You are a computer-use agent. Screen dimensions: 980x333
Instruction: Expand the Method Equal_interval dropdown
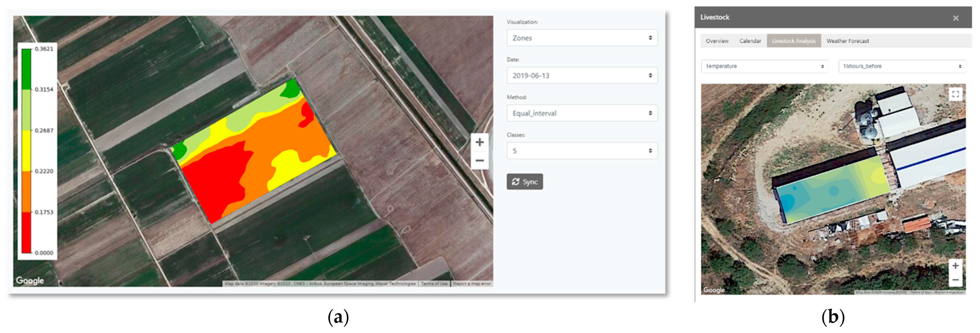[x=582, y=113]
